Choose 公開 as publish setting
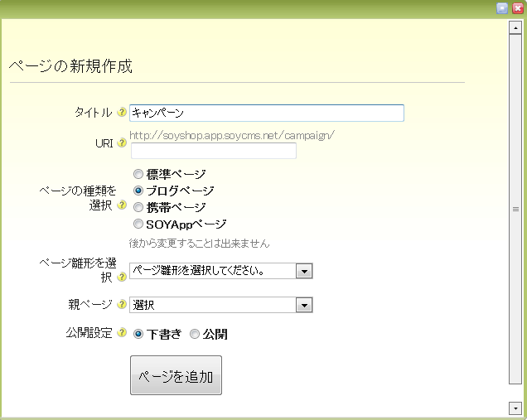The image size is (527, 420). 195,334
